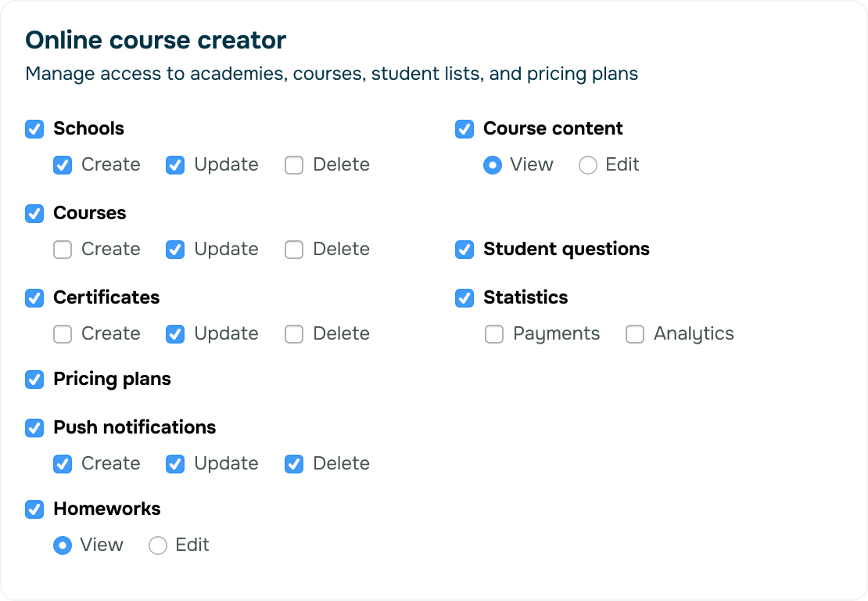Uncheck the Homeworks checkbox

[x=34, y=509]
